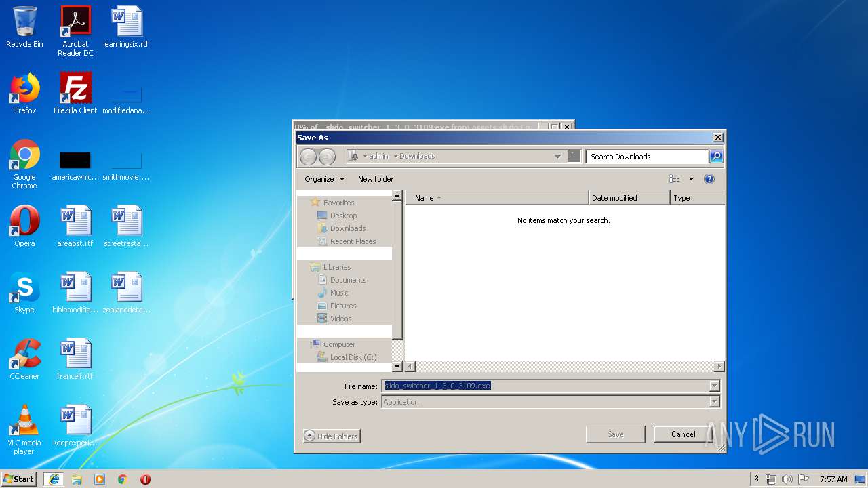This screenshot has width=868, height=488.
Task: Select Pictures library
Action: [x=343, y=306]
